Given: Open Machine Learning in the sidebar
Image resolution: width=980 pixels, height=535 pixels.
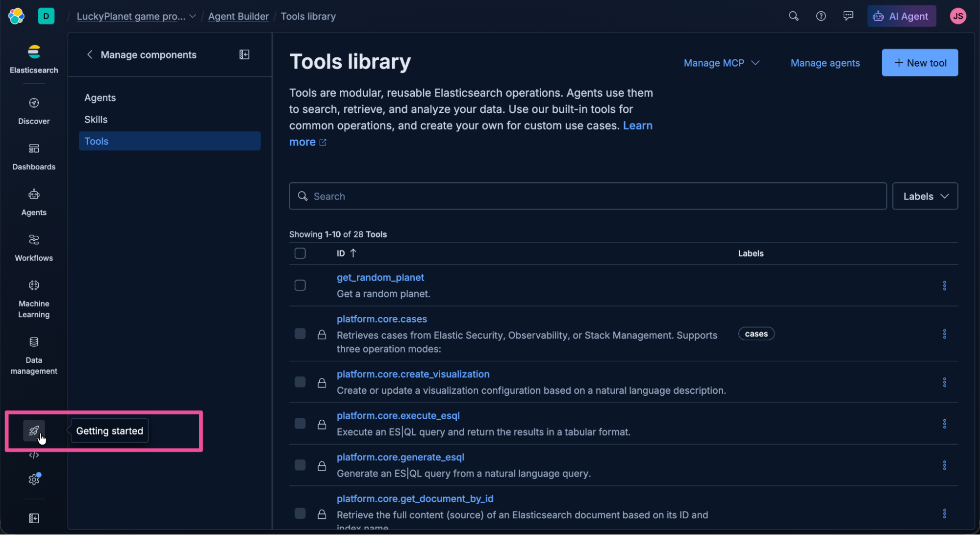Looking at the screenshot, I should (x=34, y=299).
